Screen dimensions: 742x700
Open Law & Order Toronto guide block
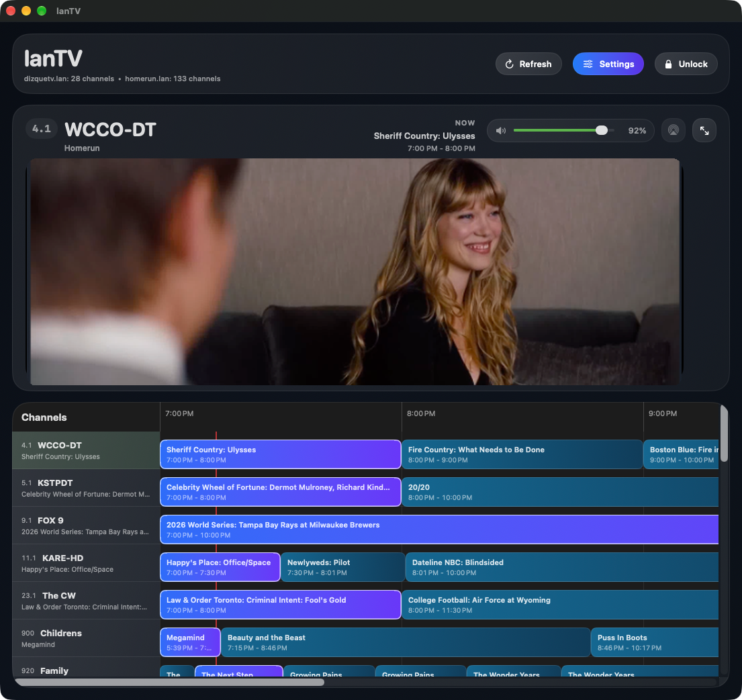(281, 605)
